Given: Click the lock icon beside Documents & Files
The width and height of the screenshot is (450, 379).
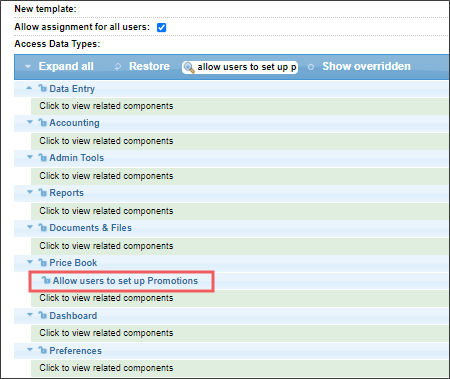Looking at the screenshot, I should 42,227.
